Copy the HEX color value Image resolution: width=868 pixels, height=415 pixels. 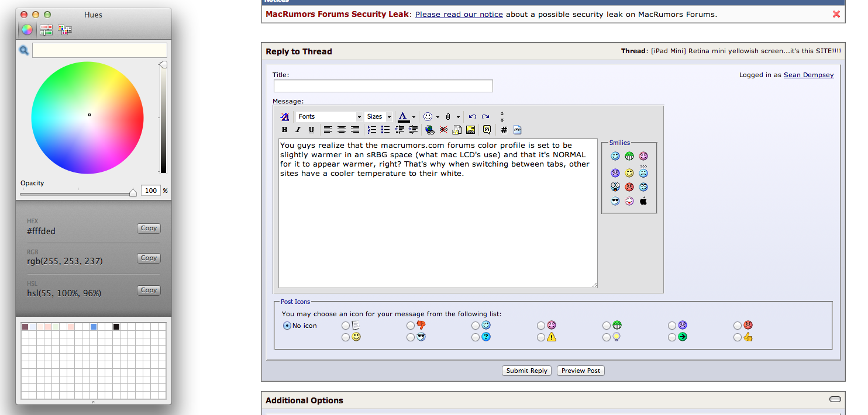[x=149, y=229]
